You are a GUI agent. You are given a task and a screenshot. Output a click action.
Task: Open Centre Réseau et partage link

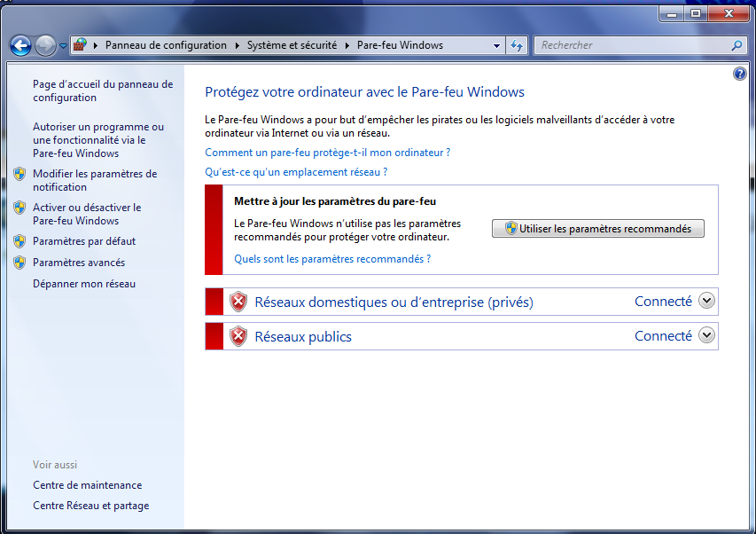point(90,506)
